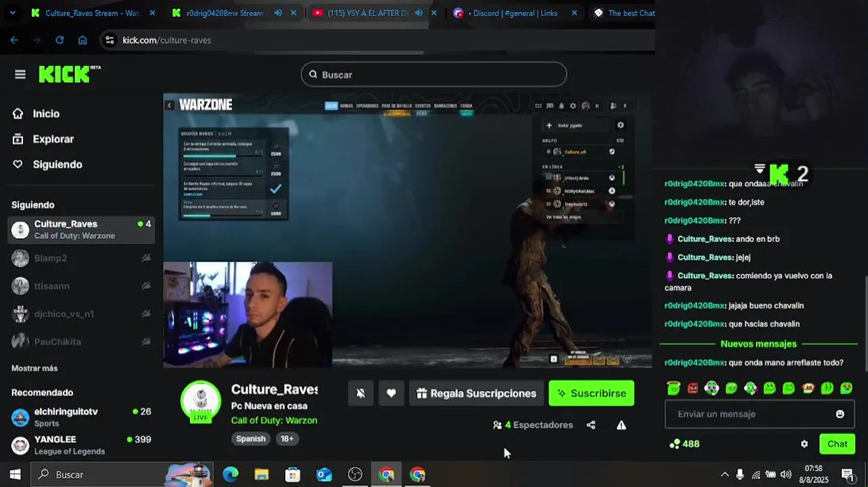Click the browser back arrow
This screenshot has height=487, width=868.
click(14, 40)
